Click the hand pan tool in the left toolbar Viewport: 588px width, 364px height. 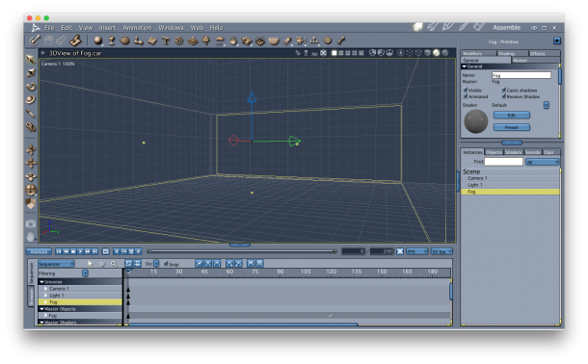[x=31, y=237]
